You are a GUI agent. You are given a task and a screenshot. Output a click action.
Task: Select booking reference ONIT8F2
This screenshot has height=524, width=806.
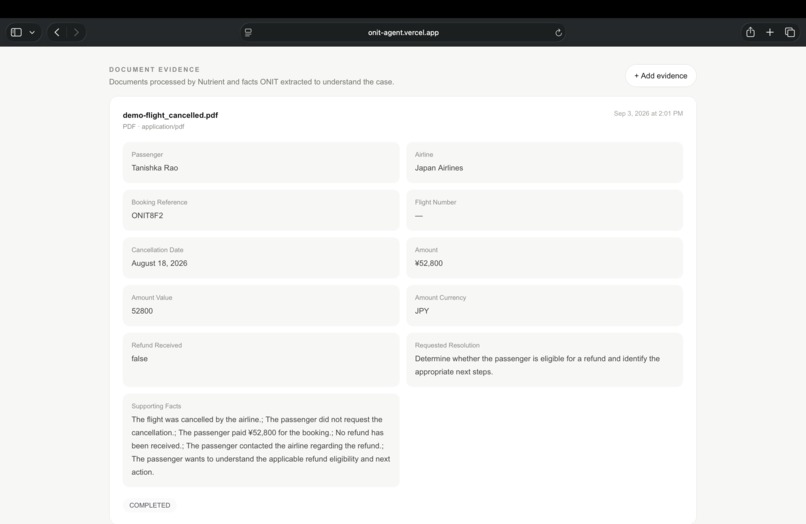pos(147,215)
